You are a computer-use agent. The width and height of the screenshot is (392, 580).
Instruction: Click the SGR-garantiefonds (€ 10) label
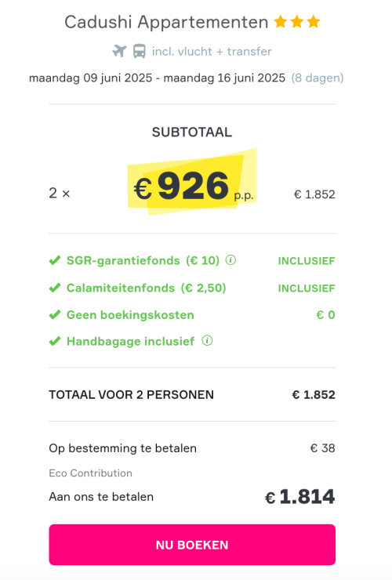click(143, 260)
